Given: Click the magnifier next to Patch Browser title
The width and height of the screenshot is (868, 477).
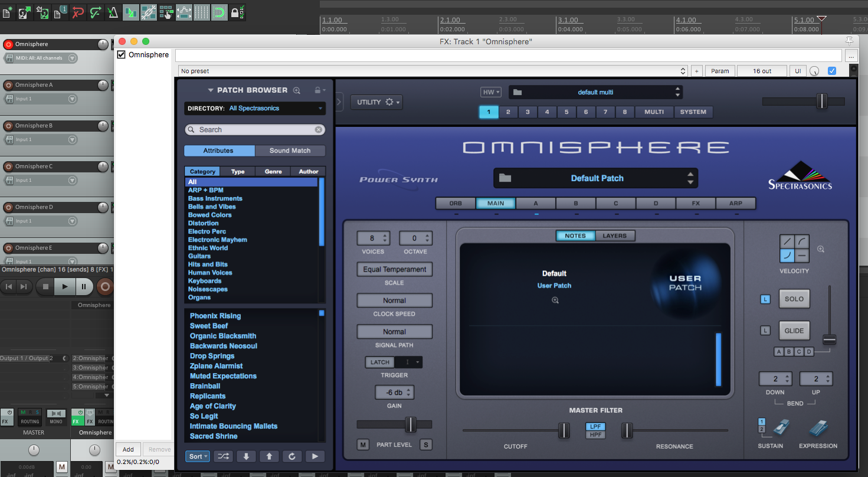Looking at the screenshot, I should [x=297, y=90].
